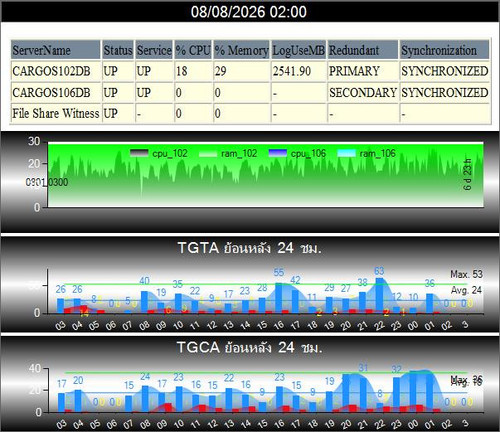Click the 08/08/2026 02:00 timestamp header
This screenshot has height=432, width=500.
click(249, 12)
